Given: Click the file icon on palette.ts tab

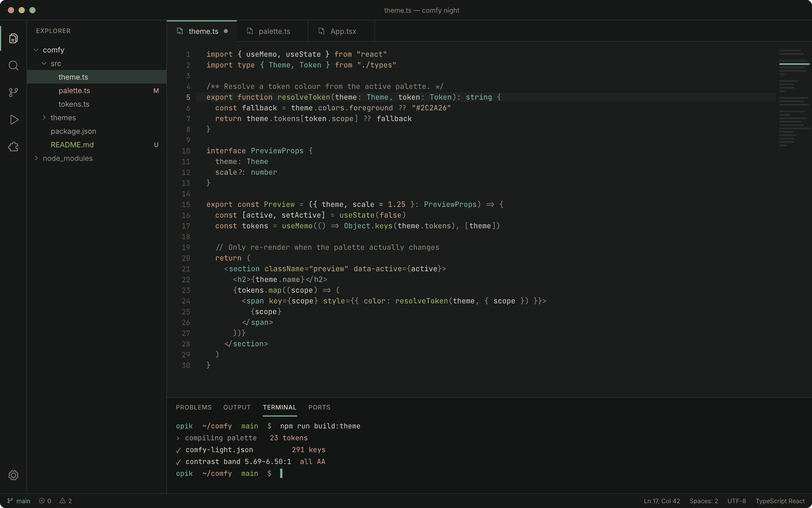Looking at the screenshot, I should 250,31.
